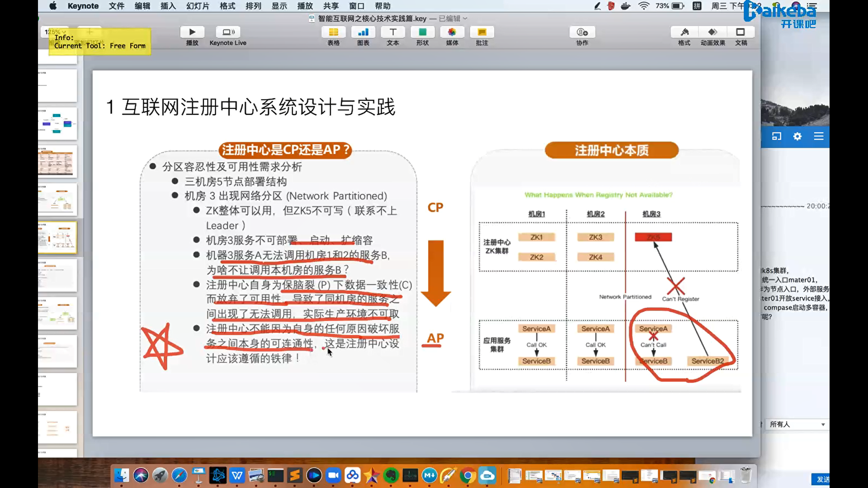Click the Play (播放) slideshow button

pyautogui.click(x=192, y=33)
